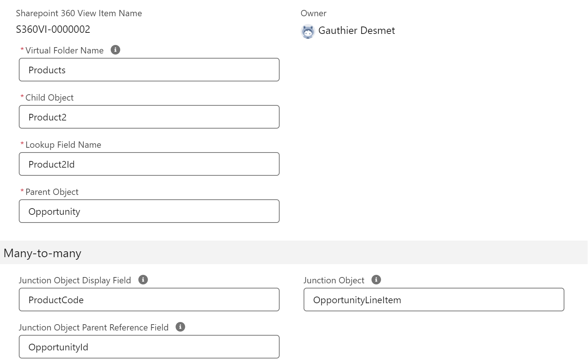Click the Virtual Folder Name info icon
This screenshot has width=588, height=364.
click(115, 50)
